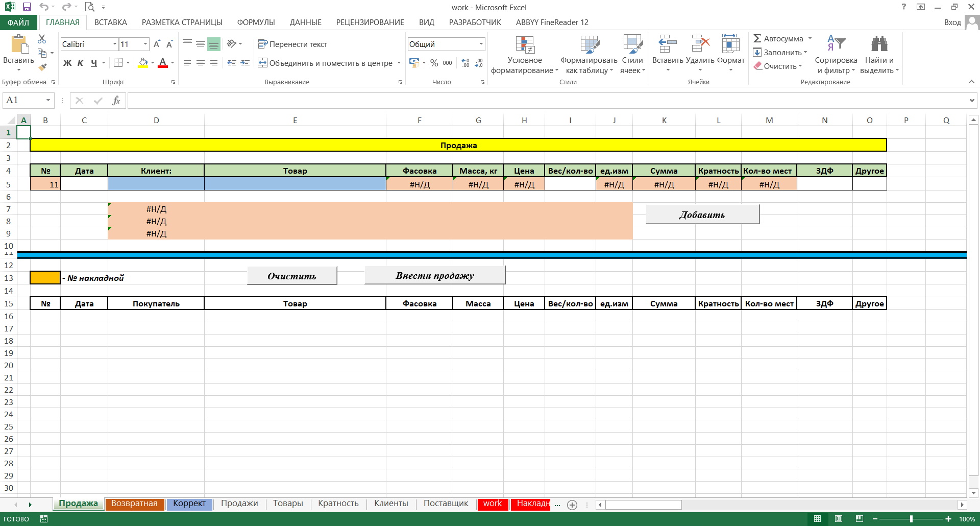Expand the formula bar chevron
Screen dimensions: 980x526
point(972,101)
